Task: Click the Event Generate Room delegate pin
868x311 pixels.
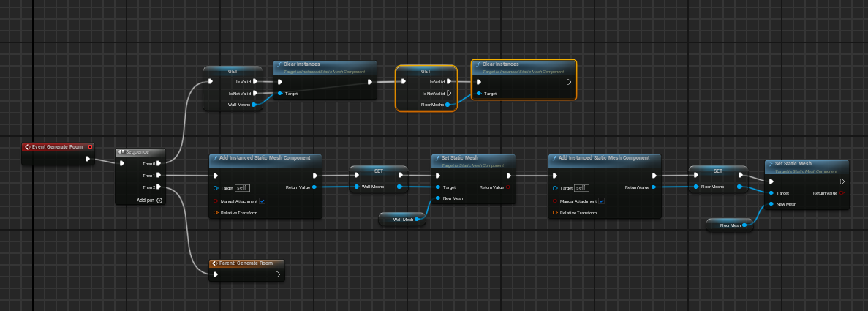Action: tap(90, 146)
